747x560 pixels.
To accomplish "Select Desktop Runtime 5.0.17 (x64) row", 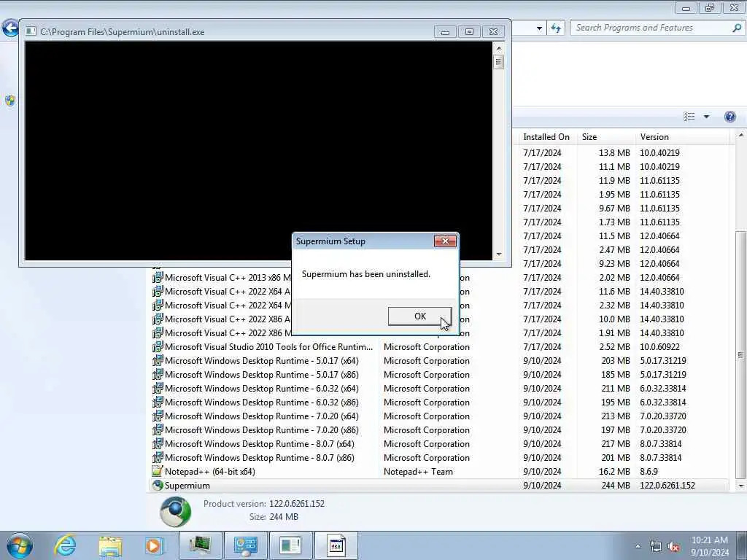I will coord(438,362).
